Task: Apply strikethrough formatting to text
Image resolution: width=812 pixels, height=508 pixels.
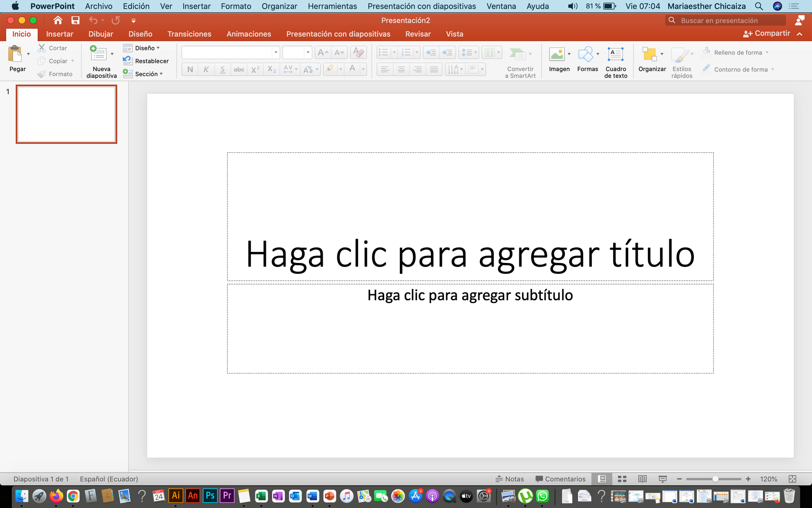Action: 239,69
